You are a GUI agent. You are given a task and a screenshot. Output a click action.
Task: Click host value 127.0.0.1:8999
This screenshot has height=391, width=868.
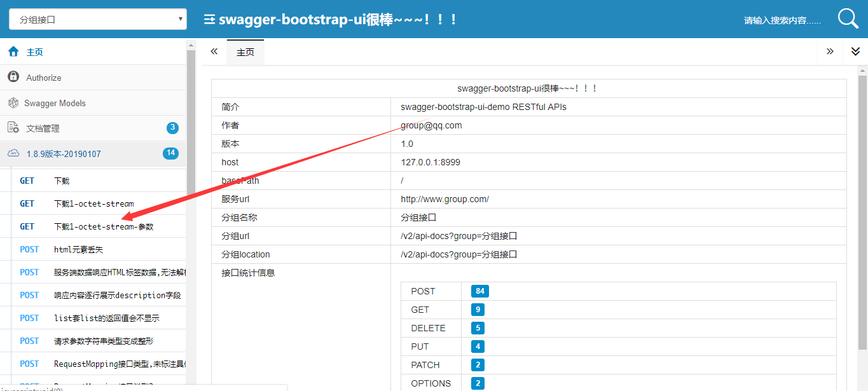coord(431,162)
